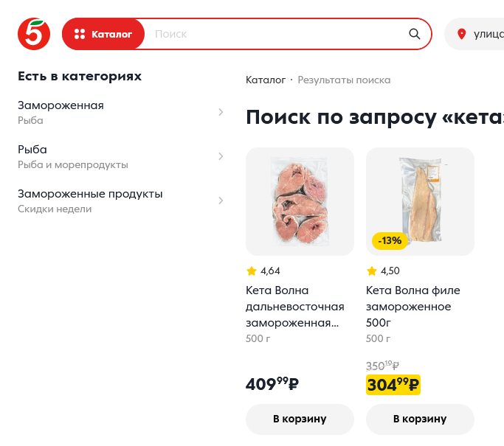
Task: Click the four-dot icon in the Каталог button
Action: click(x=80, y=34)
